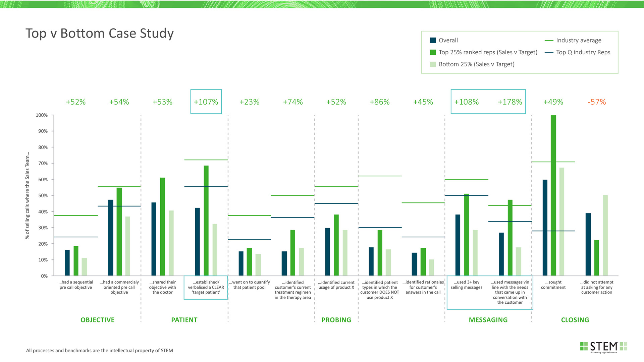The width and height of the screenshot is (644, 362).
Task: Click the Industry average legend line
Action: point(549,41)
